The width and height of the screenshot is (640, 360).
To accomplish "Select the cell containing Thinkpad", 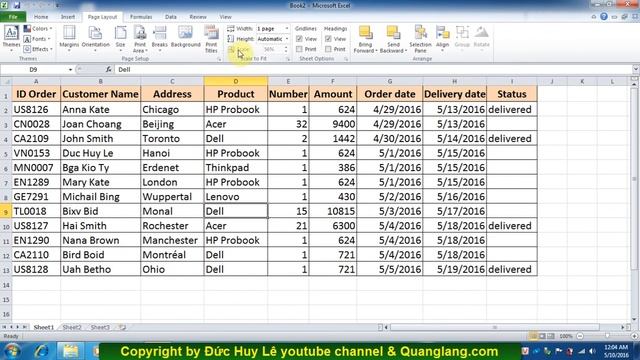I will coord(236,168).
